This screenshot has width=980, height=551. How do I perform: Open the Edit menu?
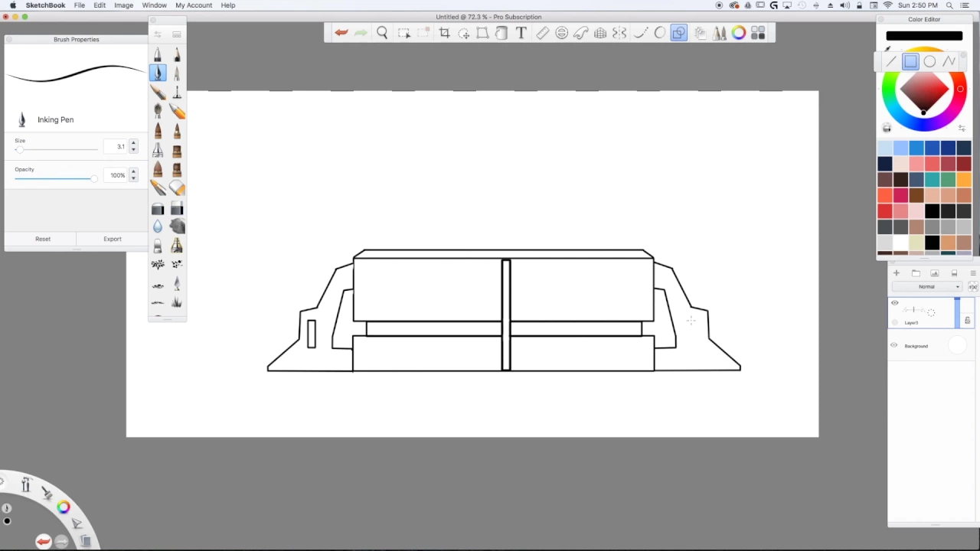point(100,5)
